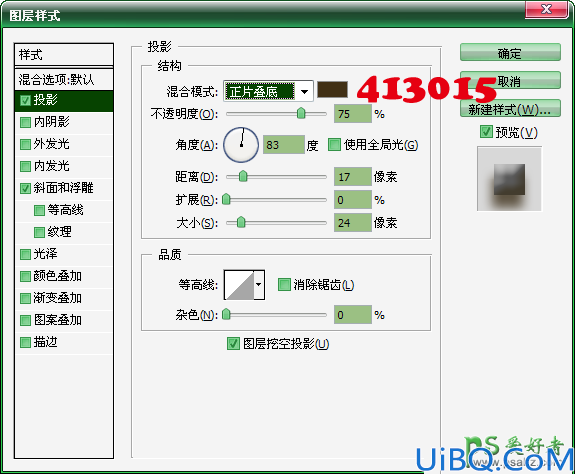
Task: Open the 光泽 style settings
Action: (x=45, y=254)
